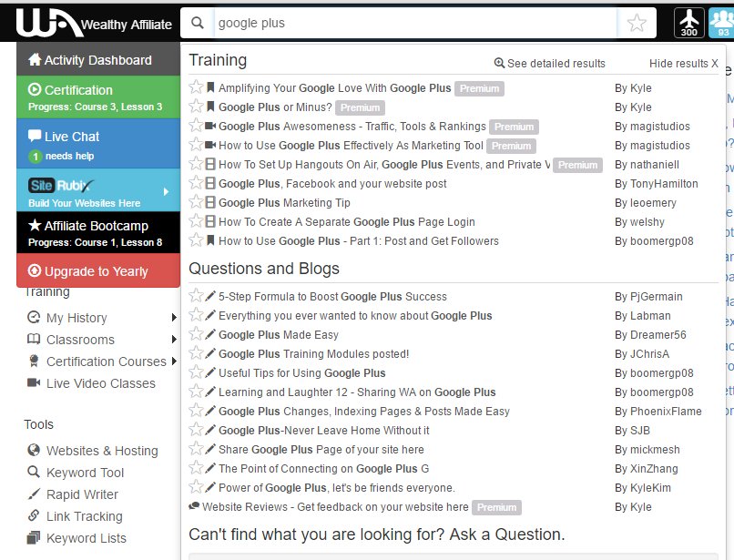Open Classrooms
The width and height of the screenshot is (734, 560).
click(80, 340)
